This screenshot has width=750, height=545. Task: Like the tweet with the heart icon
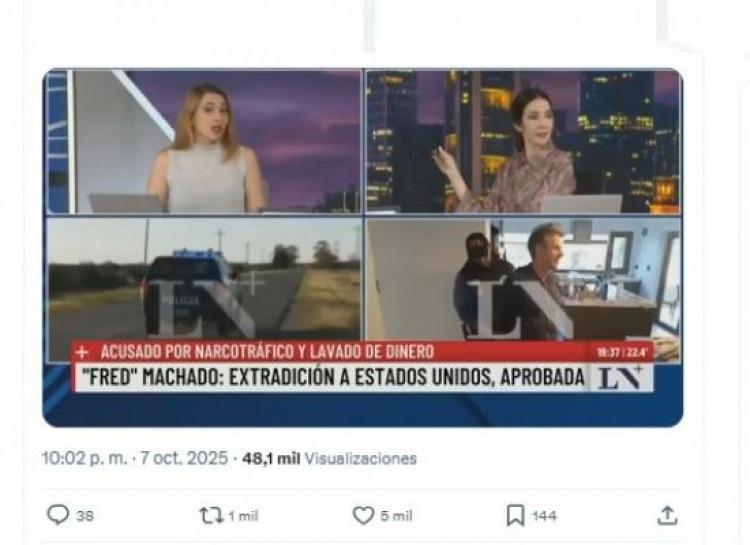tap(364, 516)
